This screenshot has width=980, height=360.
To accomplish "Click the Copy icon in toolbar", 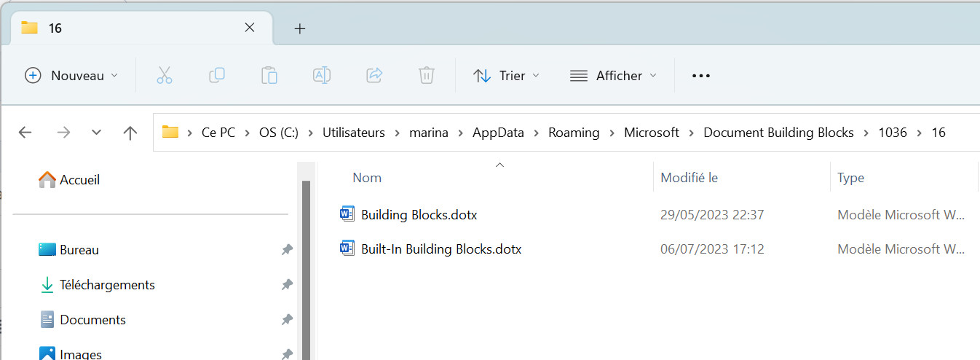I will pos(216,75).
